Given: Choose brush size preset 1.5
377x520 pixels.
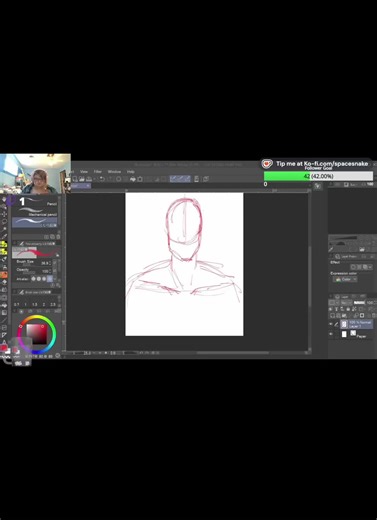Looking at the screenshot, I should pyautogui.click(x=35, y=305).
